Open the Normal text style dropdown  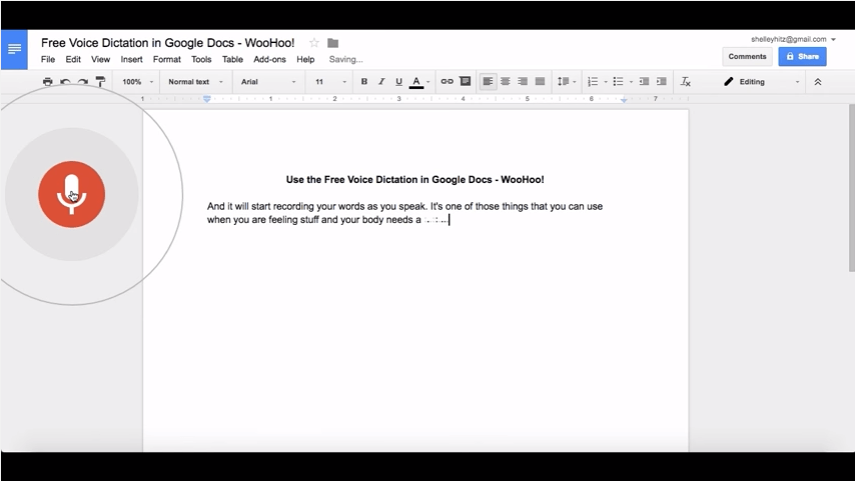[x=195, y=82]
